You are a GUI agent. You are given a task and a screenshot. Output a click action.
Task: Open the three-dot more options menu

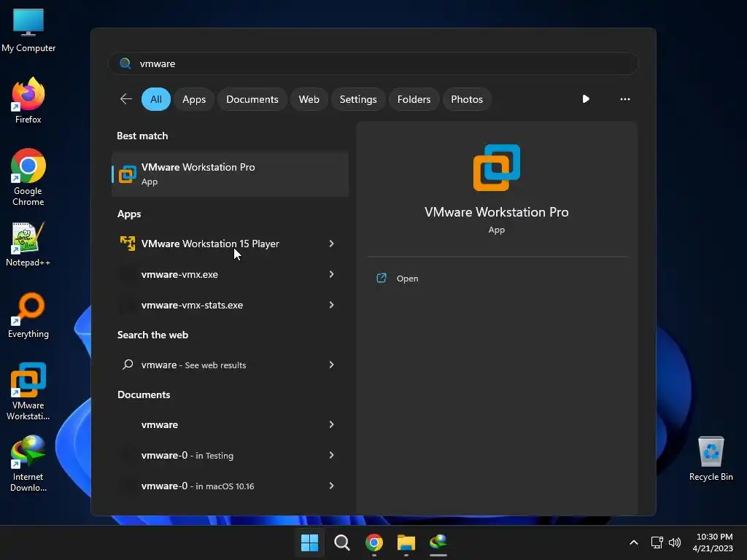click(x=625, y=99)
